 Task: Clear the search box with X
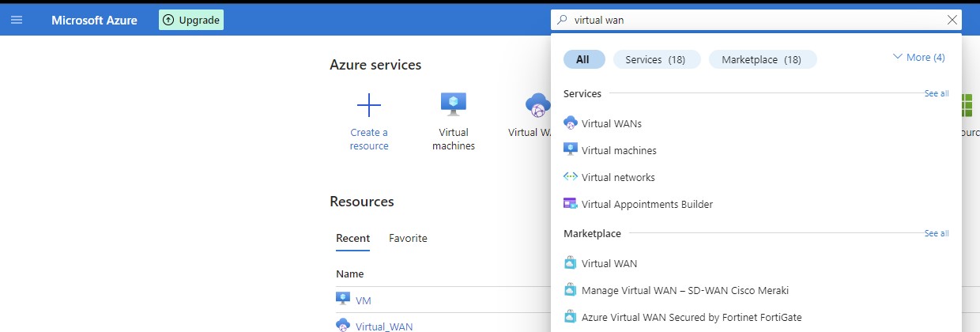pyautogui.click(x=952, y=20)
